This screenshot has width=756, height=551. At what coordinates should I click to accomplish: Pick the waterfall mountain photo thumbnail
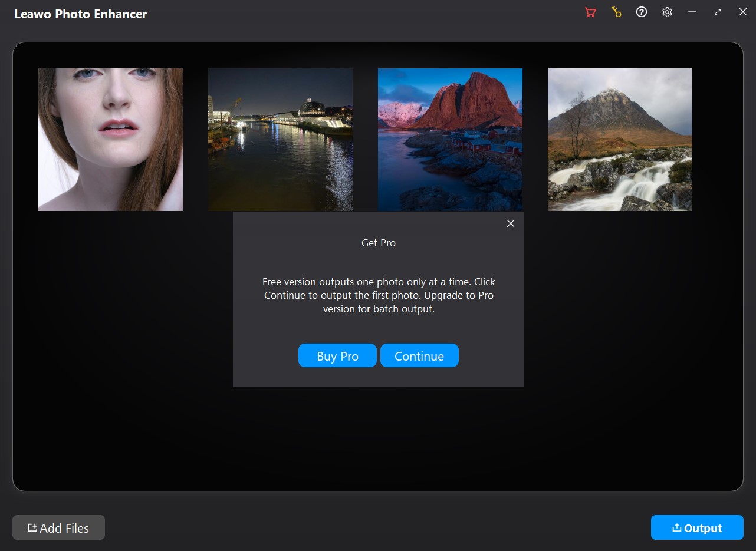click(620, 140)
